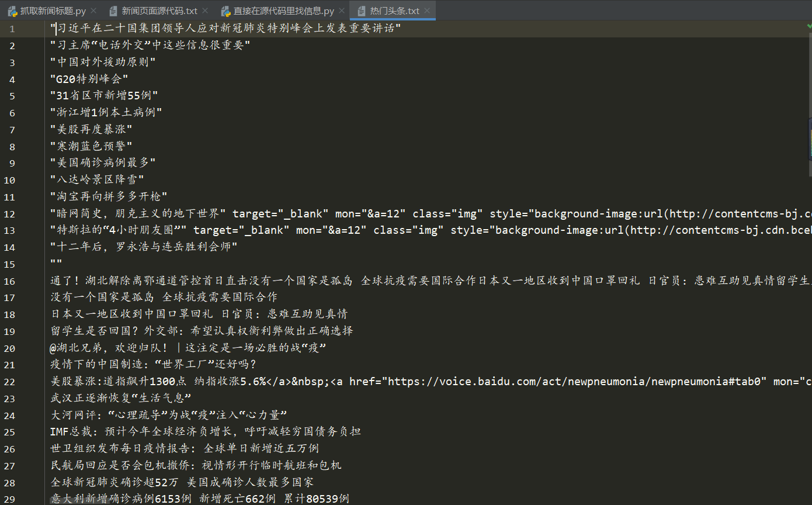Screen dimensions: 812x505
Task: Select the 热门头条.txt tab
Action: click(395, 11)
